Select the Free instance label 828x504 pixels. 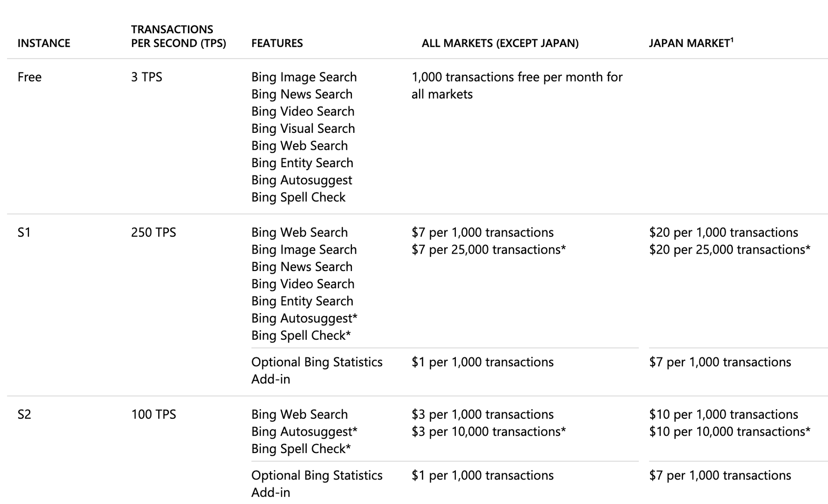(x=29, y=77)
